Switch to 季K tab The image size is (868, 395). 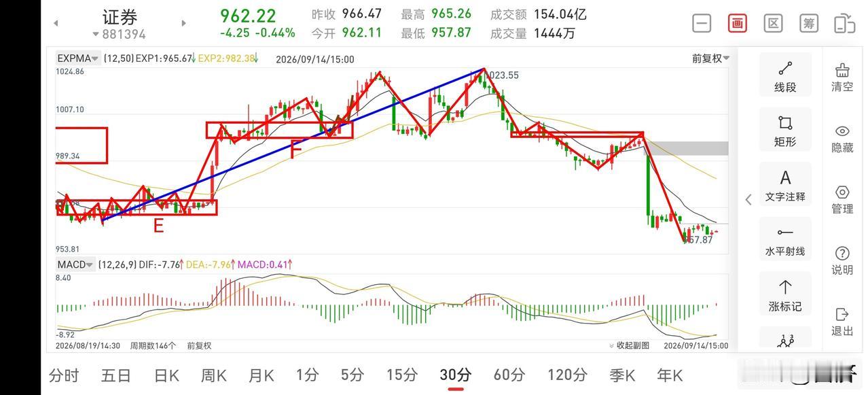point(621,375)
